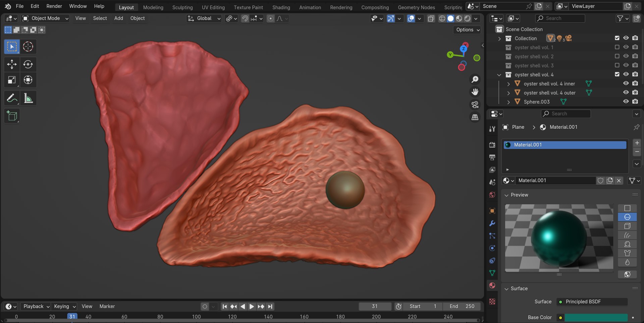
Task: Open the Global orientation dropdown
Action: 204,18
